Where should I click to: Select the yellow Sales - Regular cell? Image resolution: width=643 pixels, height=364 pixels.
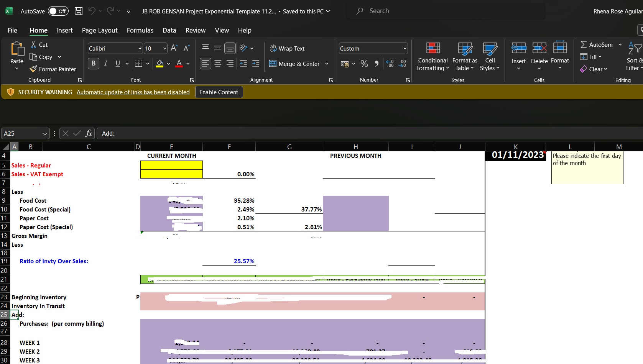point(171,165)
